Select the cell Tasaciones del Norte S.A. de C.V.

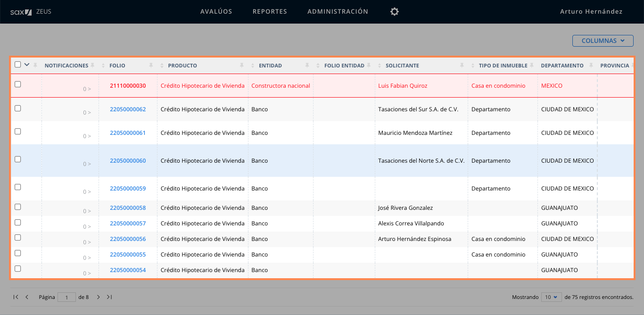[x=421, y=160]
